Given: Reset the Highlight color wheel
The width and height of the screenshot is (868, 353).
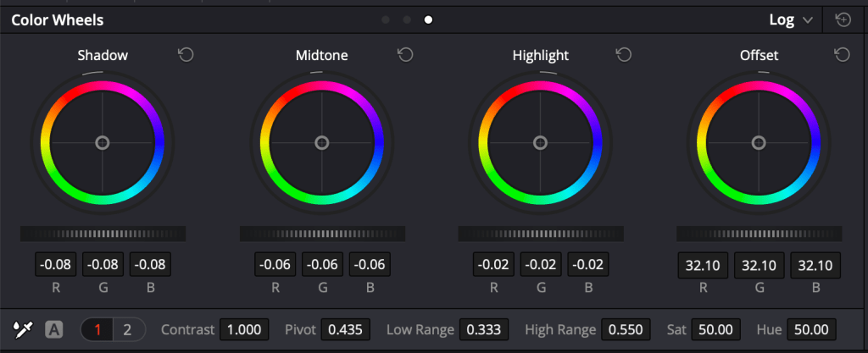Looking at the screenshot, I should [623, 55].
